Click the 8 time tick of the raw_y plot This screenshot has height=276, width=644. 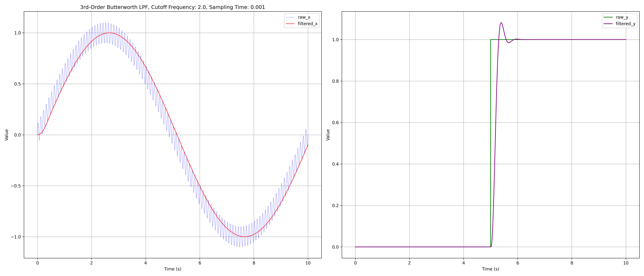click(572, 263)
